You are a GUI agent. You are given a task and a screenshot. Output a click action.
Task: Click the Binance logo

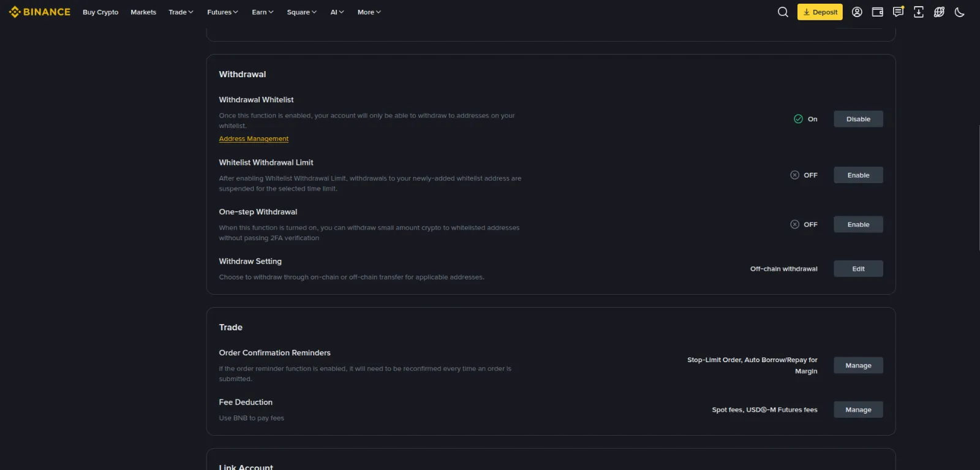click(40, 12)
